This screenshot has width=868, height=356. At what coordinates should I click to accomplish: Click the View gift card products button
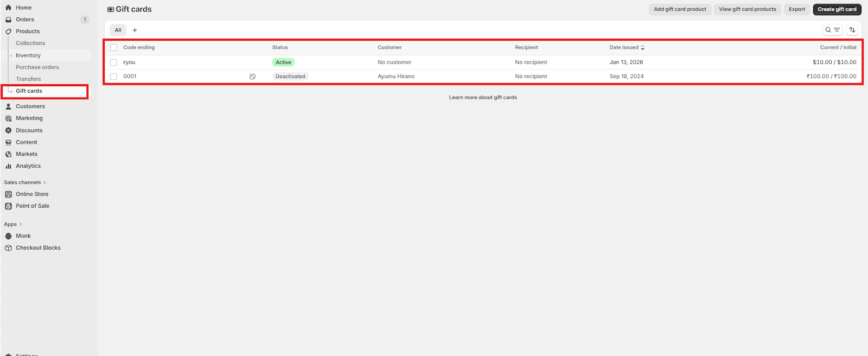coord(748,9)
